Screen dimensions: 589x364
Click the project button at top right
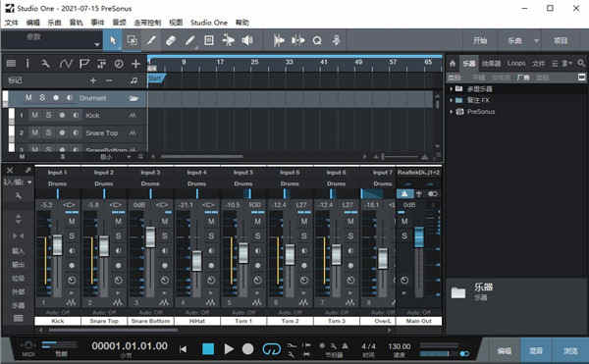561,40
